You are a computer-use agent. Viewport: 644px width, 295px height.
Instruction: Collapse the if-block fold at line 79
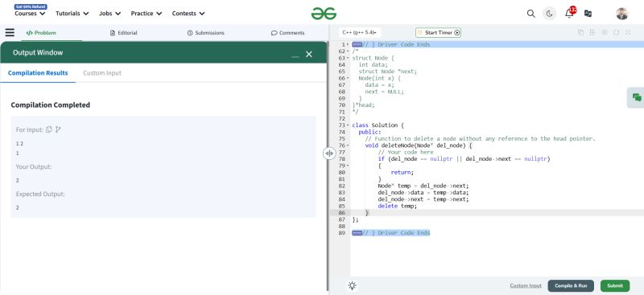348,166
